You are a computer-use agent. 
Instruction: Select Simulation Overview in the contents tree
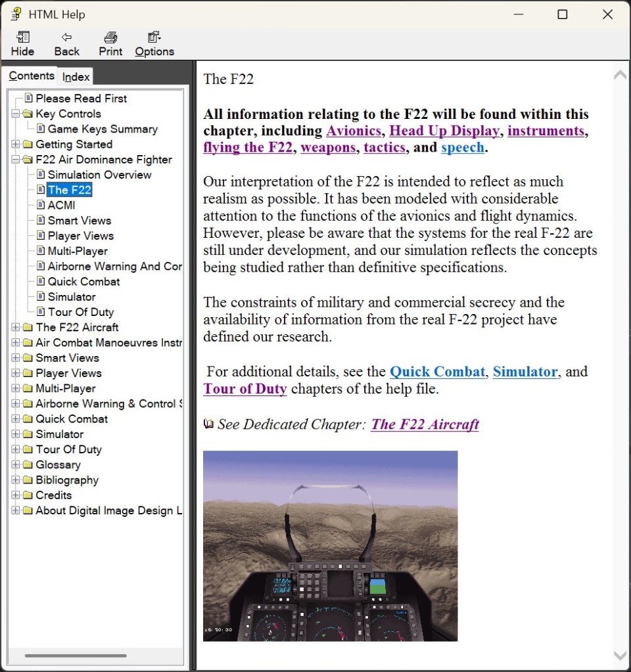click(x=99, y=175)
